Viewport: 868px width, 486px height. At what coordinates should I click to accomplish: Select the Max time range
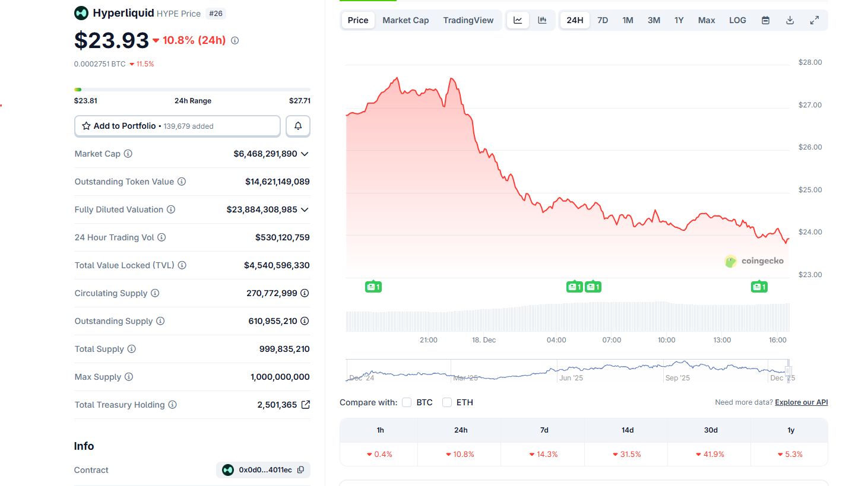(x=707, y=20)
